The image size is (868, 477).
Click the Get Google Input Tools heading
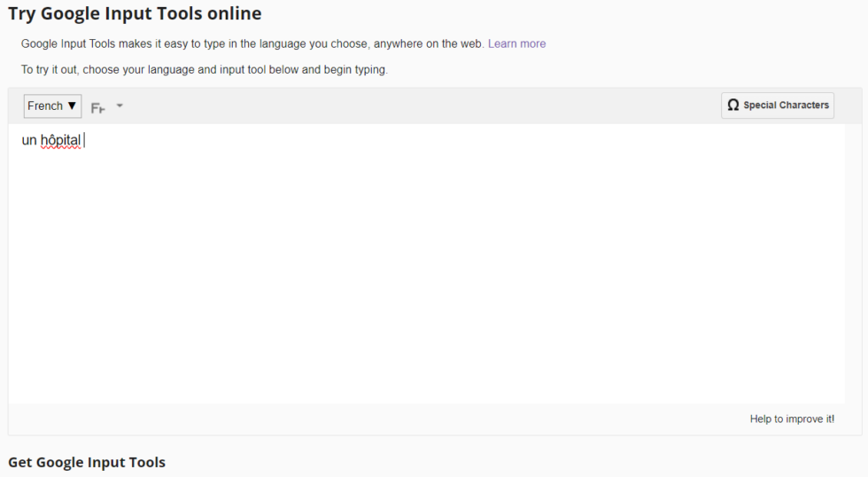(87, 462)
